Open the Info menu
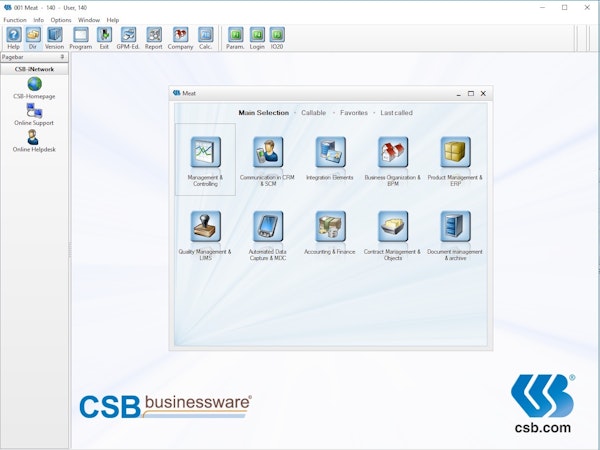600x450 pixels. [39, 20]
